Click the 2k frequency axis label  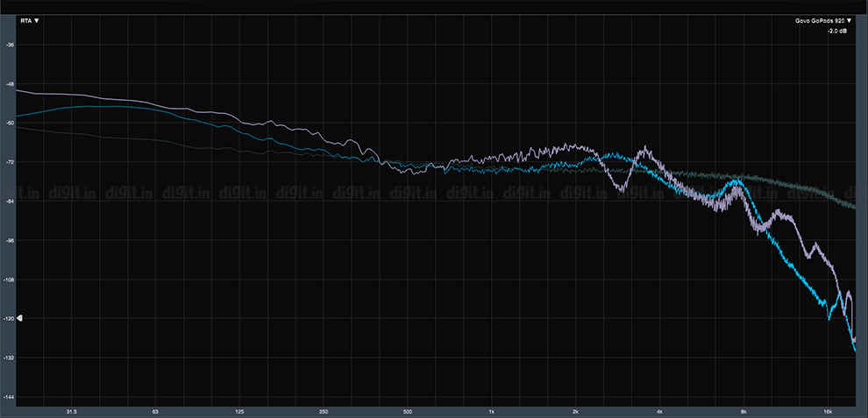tap(576, 412)
